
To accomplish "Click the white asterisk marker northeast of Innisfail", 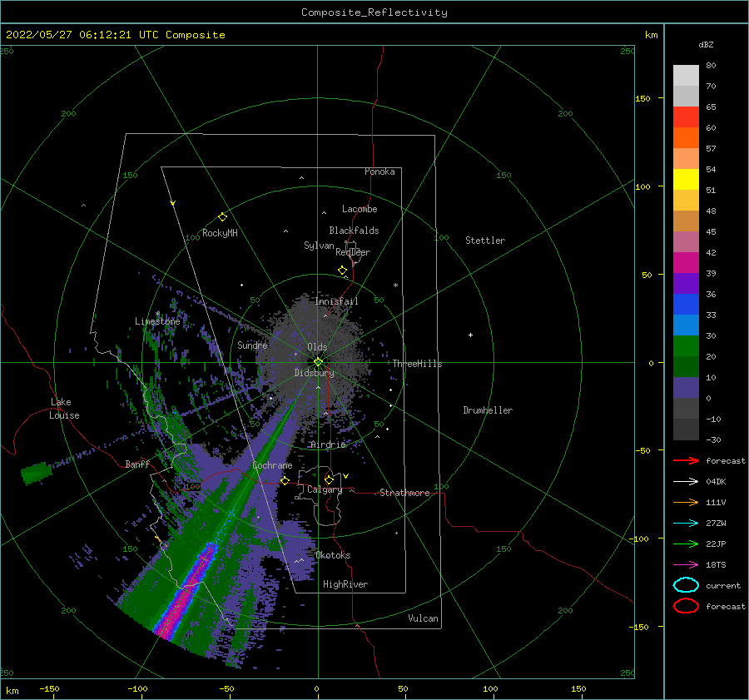I will pyautogui.click(x=395, y=285).
